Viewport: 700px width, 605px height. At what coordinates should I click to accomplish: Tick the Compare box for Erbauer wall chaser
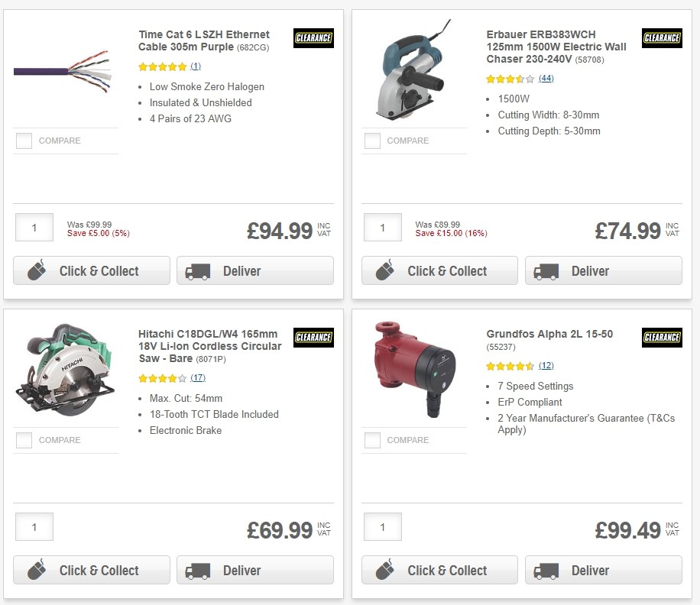click(x=372, y=141)
